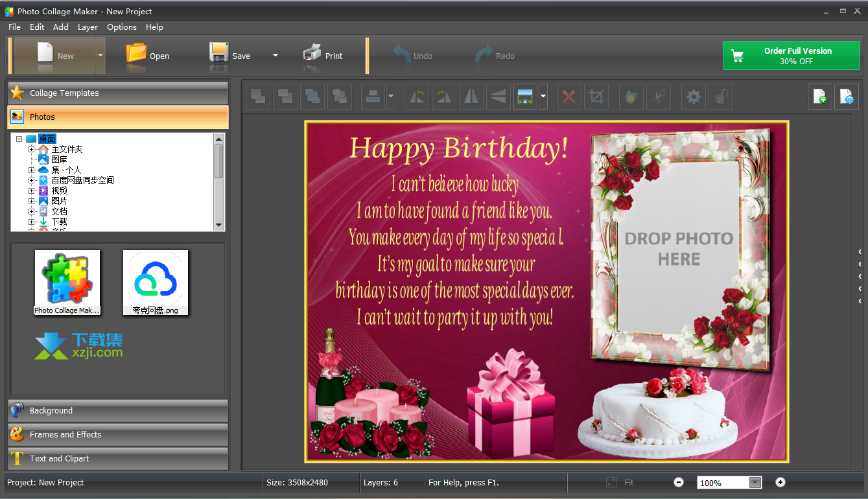The height and width of the screenshot is (499, 868).
Task: Click the crop tool icon
Action: pyautogui.click(x=596, y=97)
